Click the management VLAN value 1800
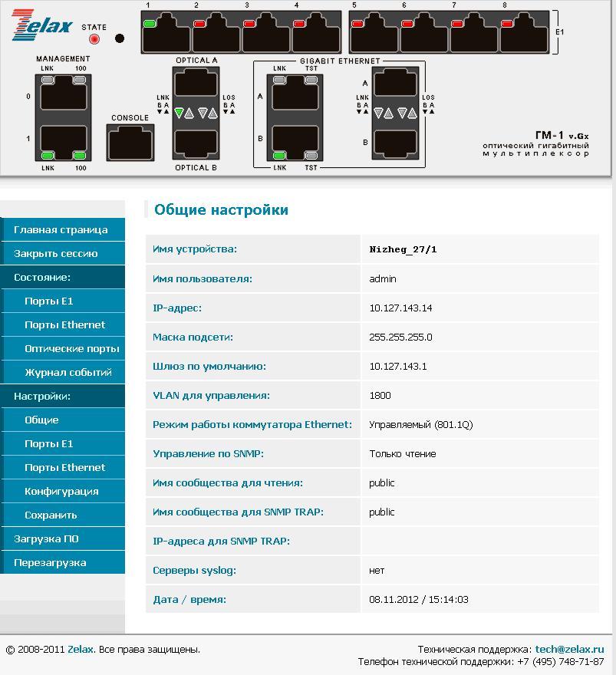 pyautogui.click(x=380, y=395)
